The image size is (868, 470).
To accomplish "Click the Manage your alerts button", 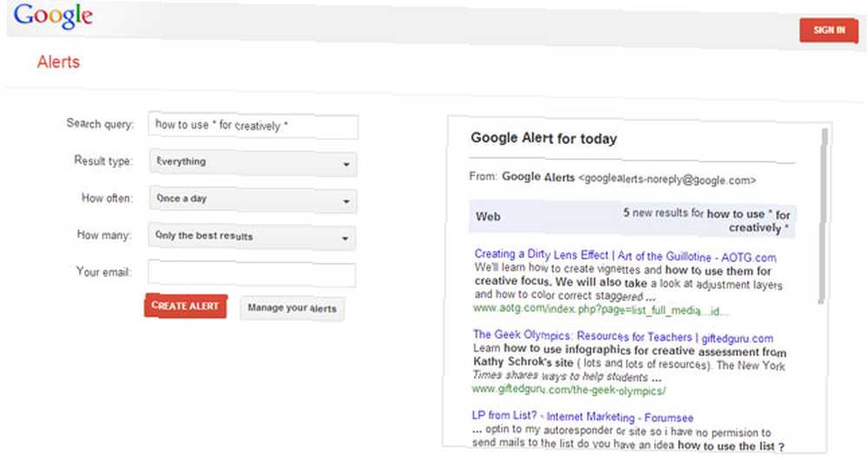I will coord(292,308).
